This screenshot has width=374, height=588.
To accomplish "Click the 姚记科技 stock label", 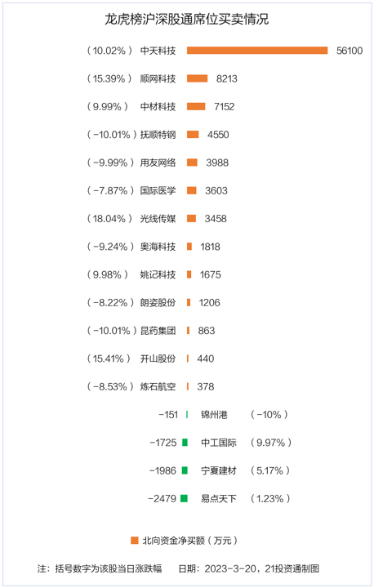I will [x=158, y=274].
